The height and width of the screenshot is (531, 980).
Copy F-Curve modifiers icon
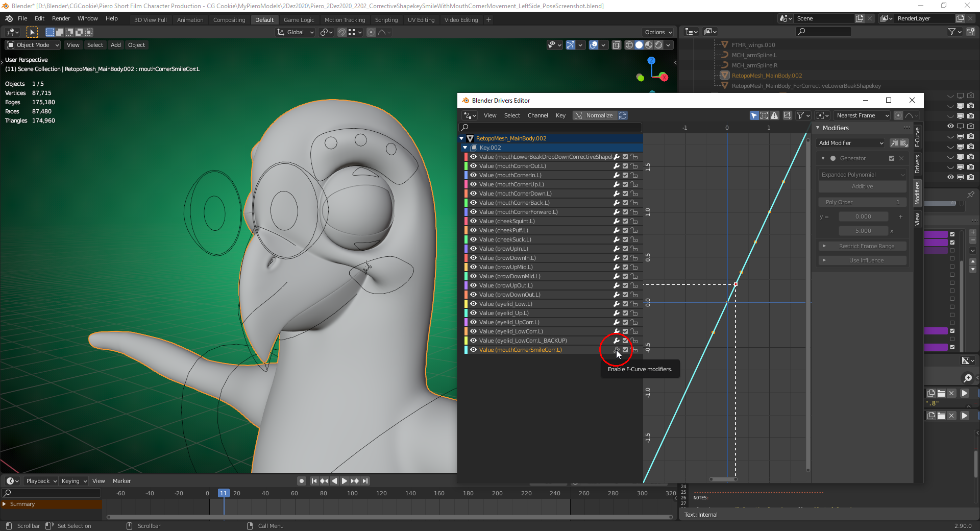[894, 143]
